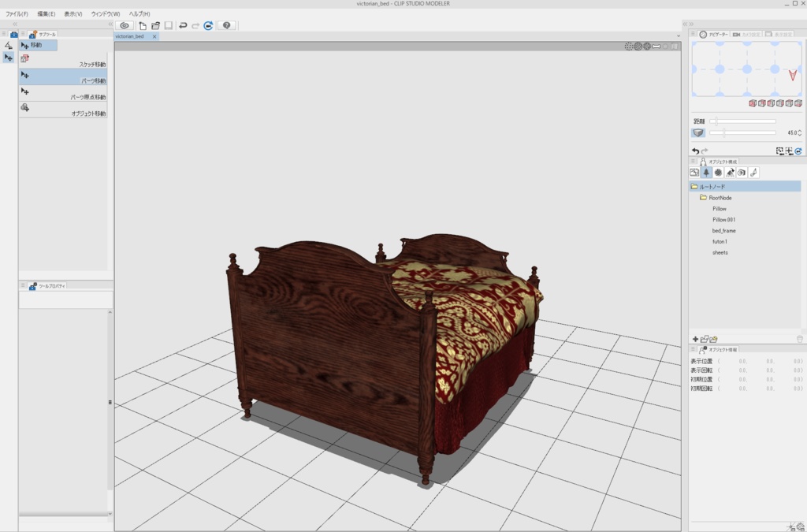The height and width of the screenshot is (532, 807).
Task: Open the Help icon in the toolbar
Action: tap(227, 24)
